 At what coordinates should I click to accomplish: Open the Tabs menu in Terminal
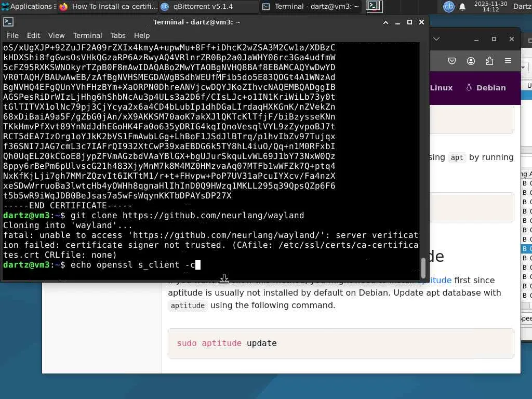point(118,35)
